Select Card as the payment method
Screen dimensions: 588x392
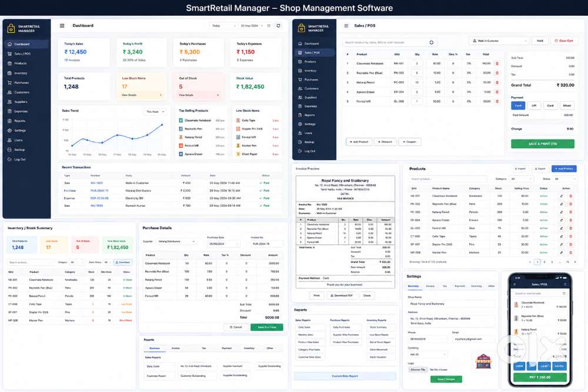tap(550, 106)
